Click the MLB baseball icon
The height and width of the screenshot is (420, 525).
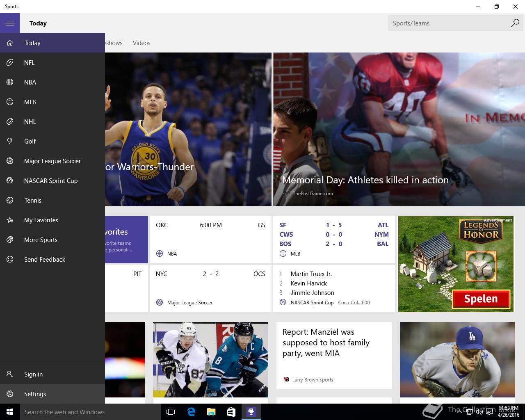pyautogui.click(x=10, y=102)
